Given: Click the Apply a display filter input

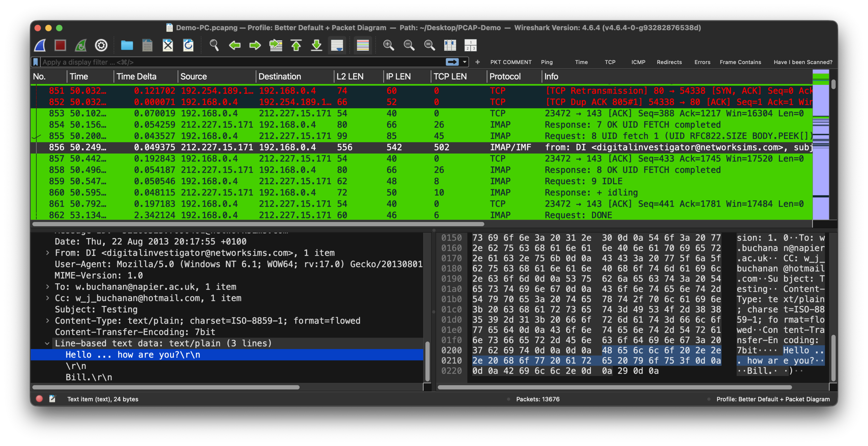Looking at the screenshot, I should click(242, 62).
